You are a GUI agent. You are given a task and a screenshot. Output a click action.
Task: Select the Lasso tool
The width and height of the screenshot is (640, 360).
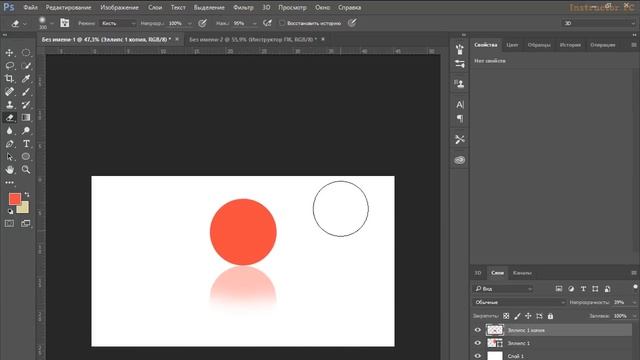coord(9,66)
